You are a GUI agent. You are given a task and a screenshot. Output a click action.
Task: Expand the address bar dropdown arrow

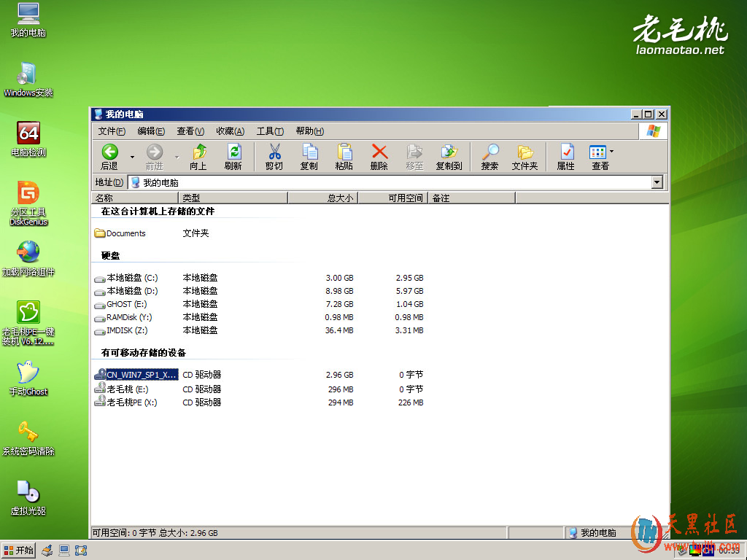tap(657, 182)
